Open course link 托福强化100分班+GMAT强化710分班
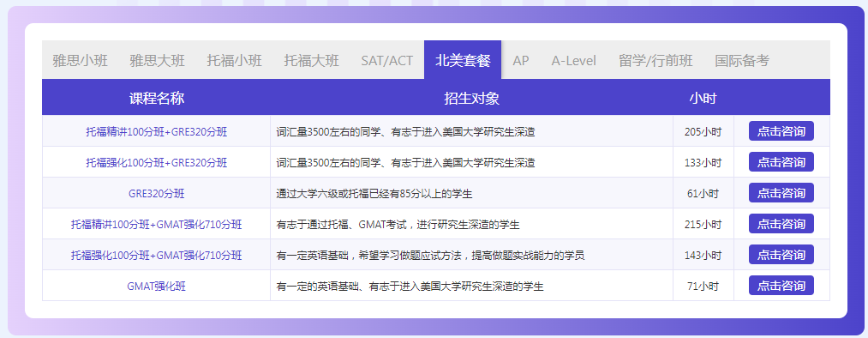Screen dimensions: 868x338 click(x=156, y=256)
